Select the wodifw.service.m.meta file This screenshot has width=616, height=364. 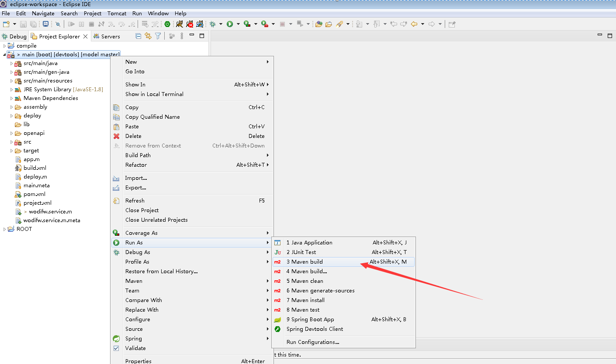(52, 220)
